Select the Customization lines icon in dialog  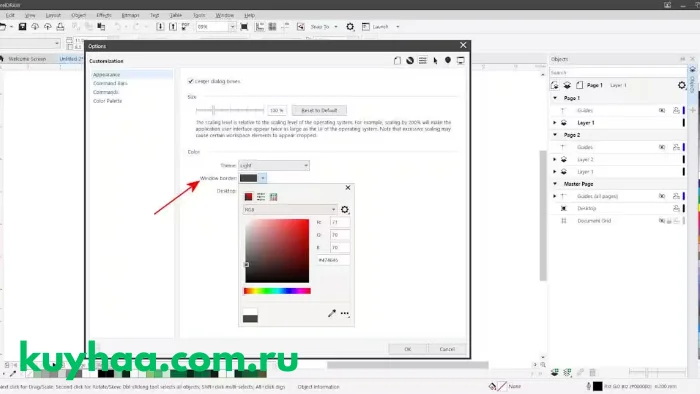click(x=422, y=61)
